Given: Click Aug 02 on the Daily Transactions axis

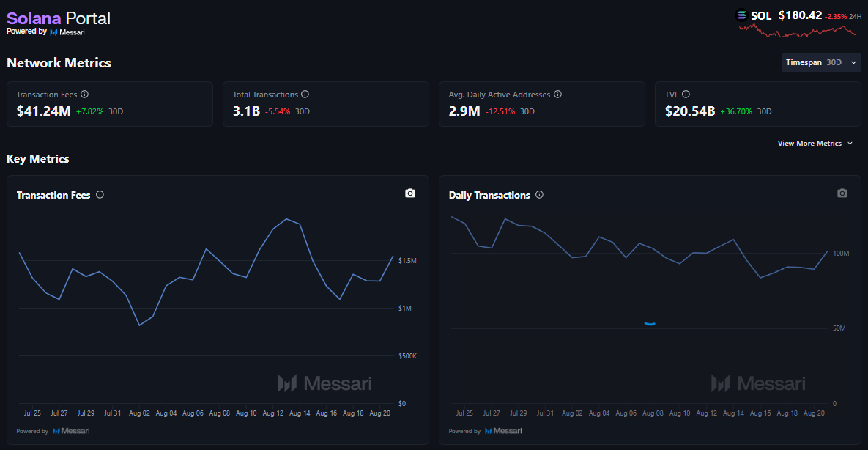Looking at the screenshot, I should click(572, 413).
